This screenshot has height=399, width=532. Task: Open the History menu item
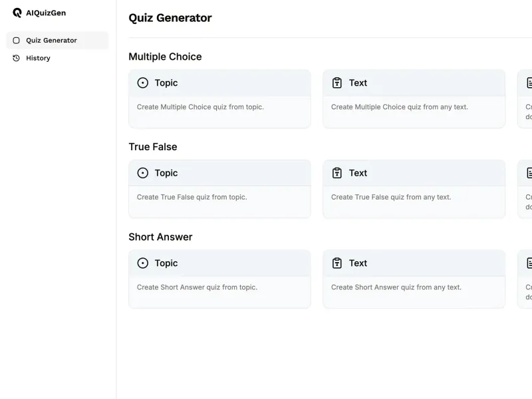tap(38, 59)
